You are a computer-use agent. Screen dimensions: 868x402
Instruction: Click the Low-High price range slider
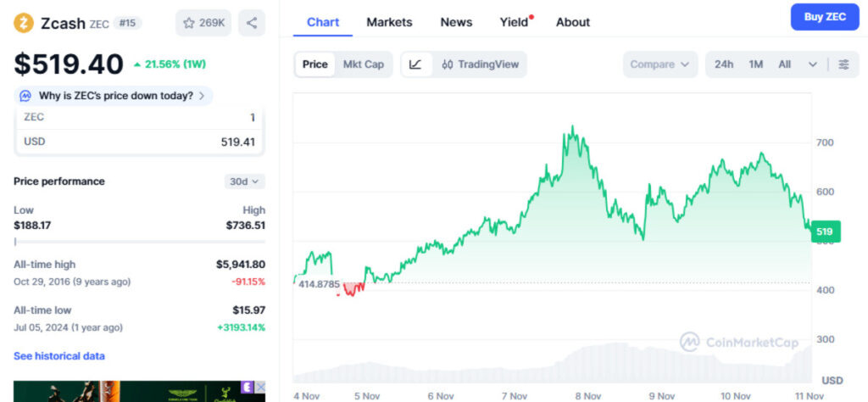139,242
